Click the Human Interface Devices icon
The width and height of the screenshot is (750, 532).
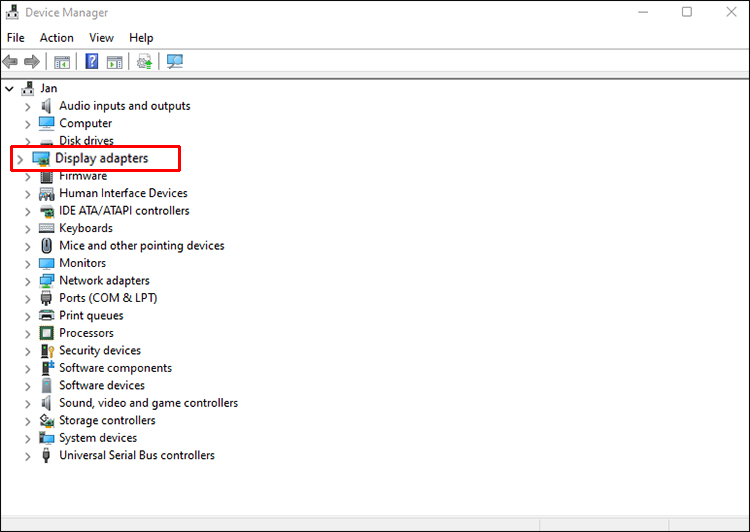pos(46,193)
